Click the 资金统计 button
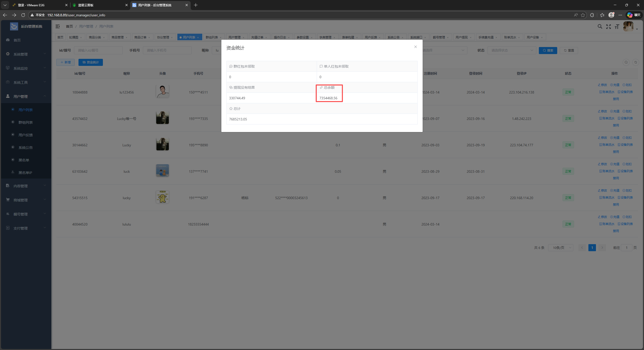 tap(91, 62)
